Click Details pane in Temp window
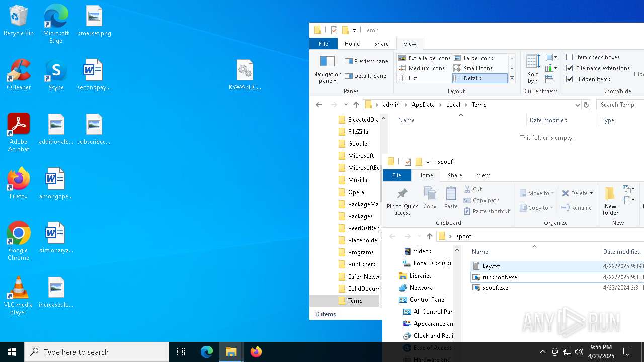The height and width of the screenshot is (362, 644). 366,76
